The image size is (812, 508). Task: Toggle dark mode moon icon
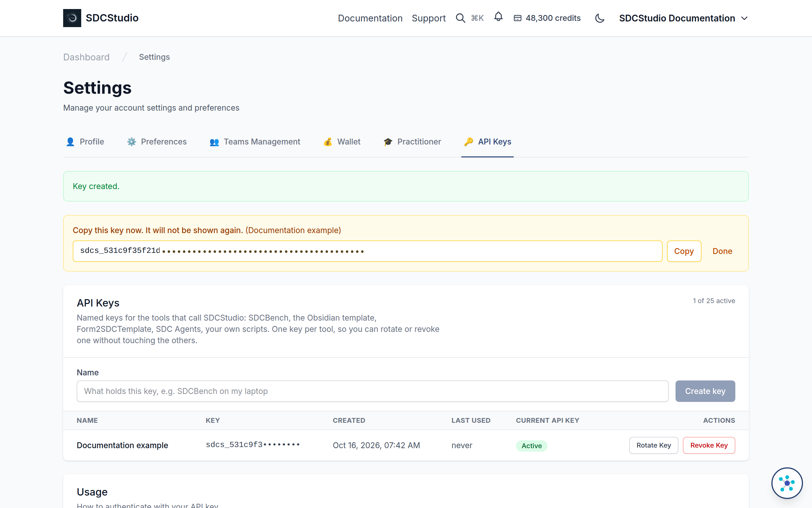click(x=600, y=18)
